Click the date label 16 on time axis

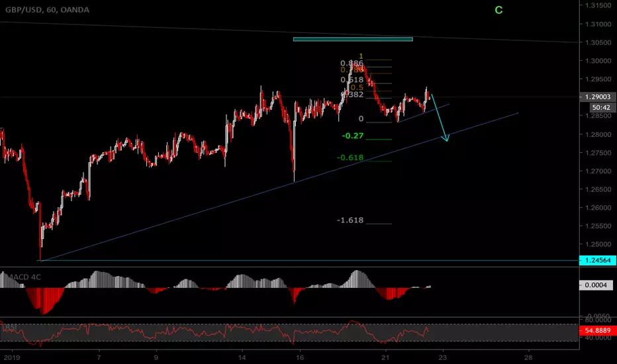[300, 357]
